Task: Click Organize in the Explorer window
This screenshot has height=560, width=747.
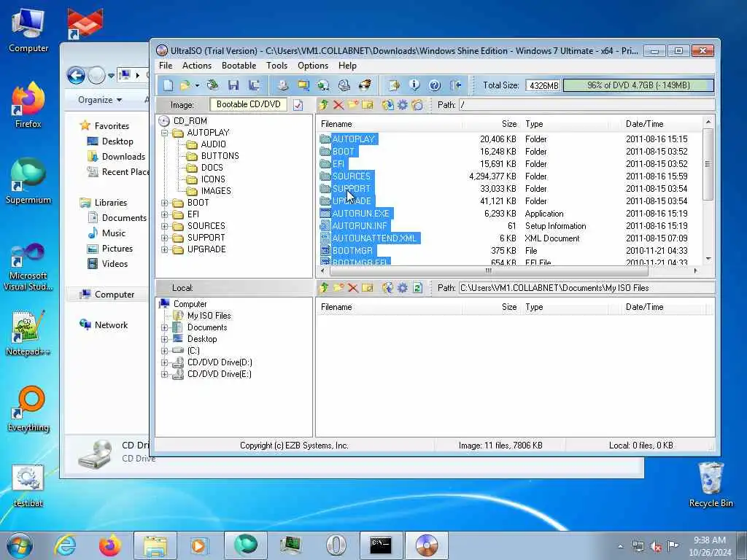Action: point(99,100)
